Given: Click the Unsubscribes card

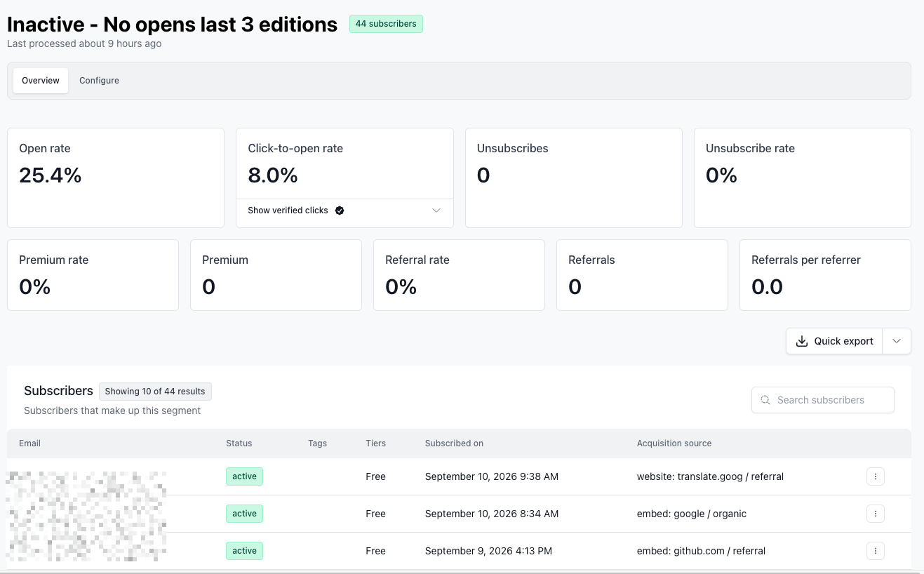Looking at the screenshot, I should coord(573,178).
